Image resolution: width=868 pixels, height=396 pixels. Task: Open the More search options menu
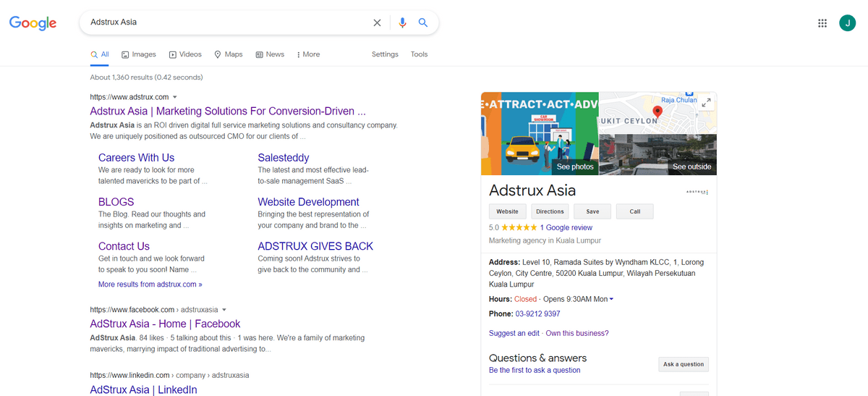coord(308,54)
